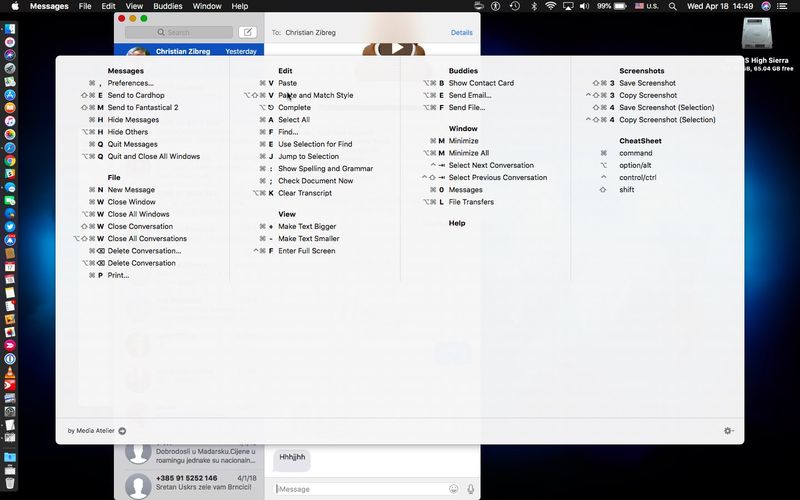The height and width of the screenshot is (500, 800).
Task: Click the Wi-Fi status icon
Action: (x=550, y=6)
